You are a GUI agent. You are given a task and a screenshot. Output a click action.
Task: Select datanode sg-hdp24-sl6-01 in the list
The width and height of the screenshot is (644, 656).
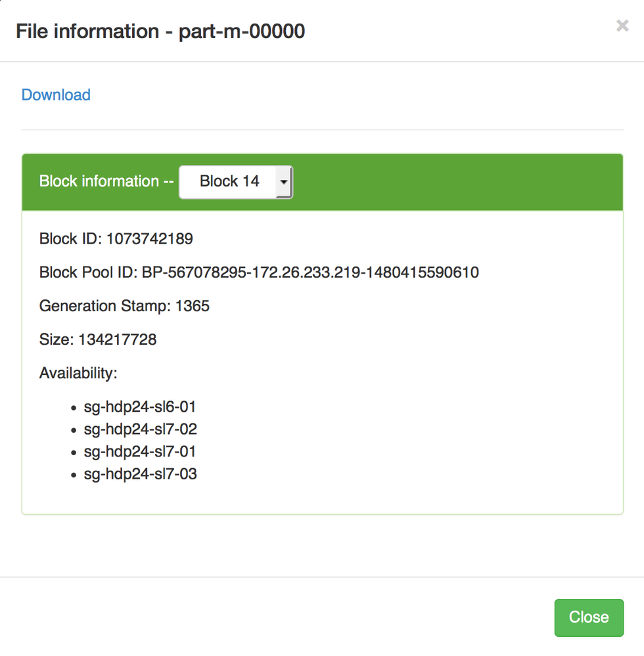(140, 407)
